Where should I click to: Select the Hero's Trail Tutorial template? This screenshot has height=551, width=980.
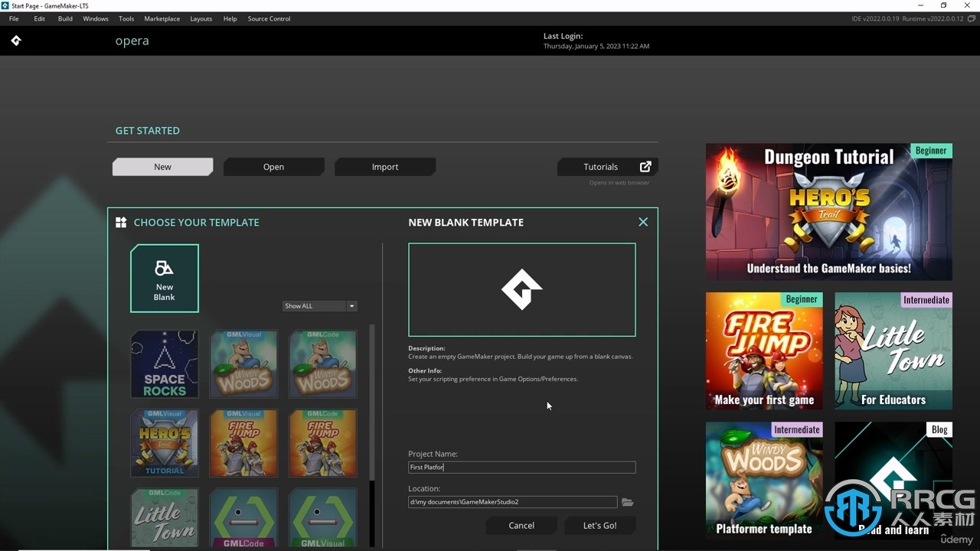(x=165, y=443)
